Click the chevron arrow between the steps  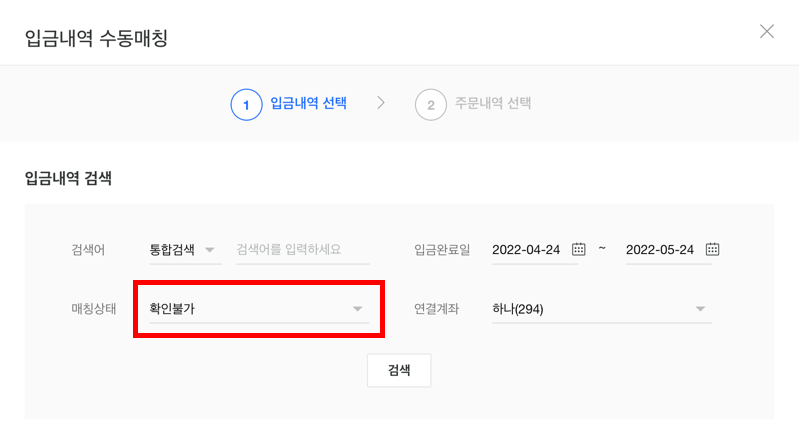(x=381, y=103)
